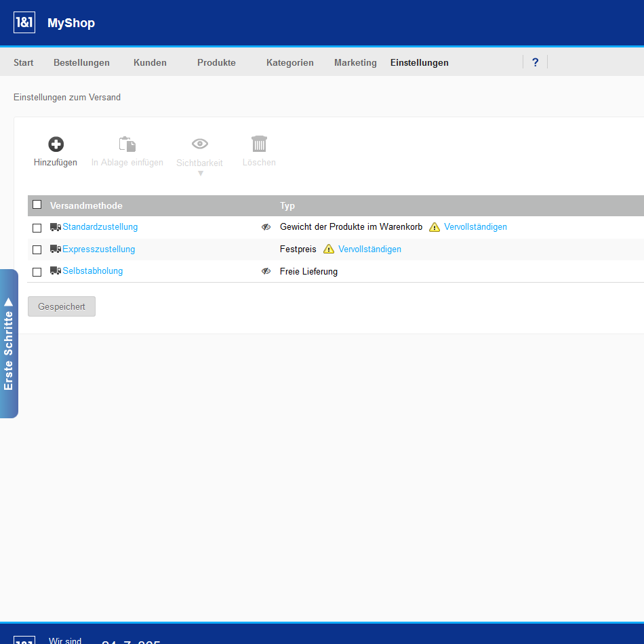Click the In Ablage einfügen clipboard icon
Viewport: 644px width, 644px height.
[127, 144]
